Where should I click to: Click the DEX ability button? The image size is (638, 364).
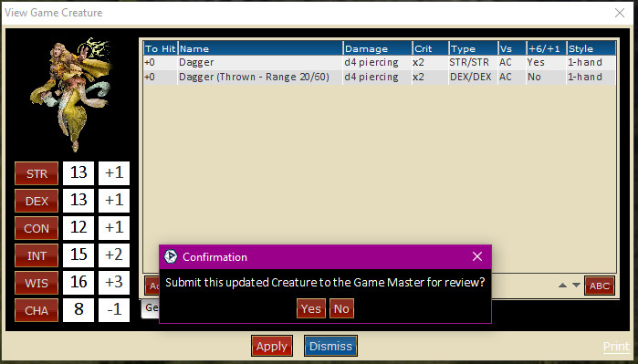[x=37, y=201]
